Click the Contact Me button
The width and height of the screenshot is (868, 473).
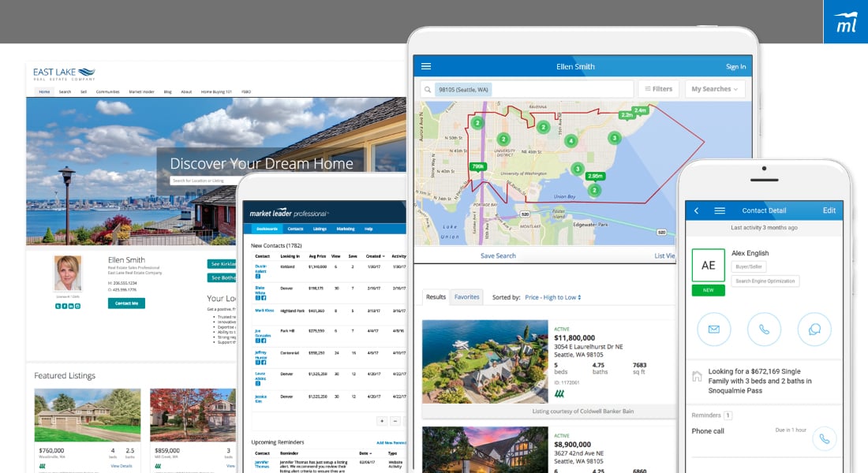tap(126, 304)
